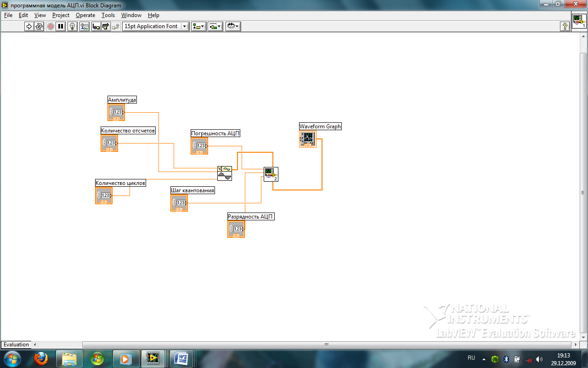Click the Bluetooth tray icon
This screenshot has width=588, height=368.
[x=506, y=359]
